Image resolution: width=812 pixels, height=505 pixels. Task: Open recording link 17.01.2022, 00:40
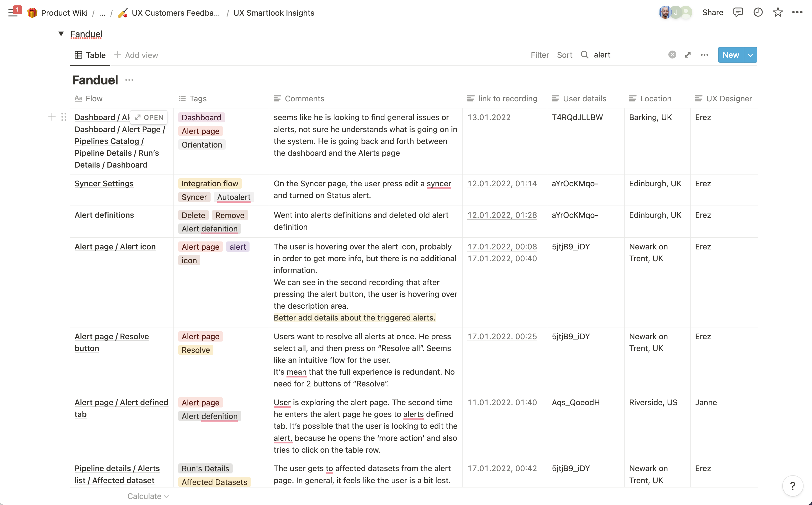click(x=502, y=258)
